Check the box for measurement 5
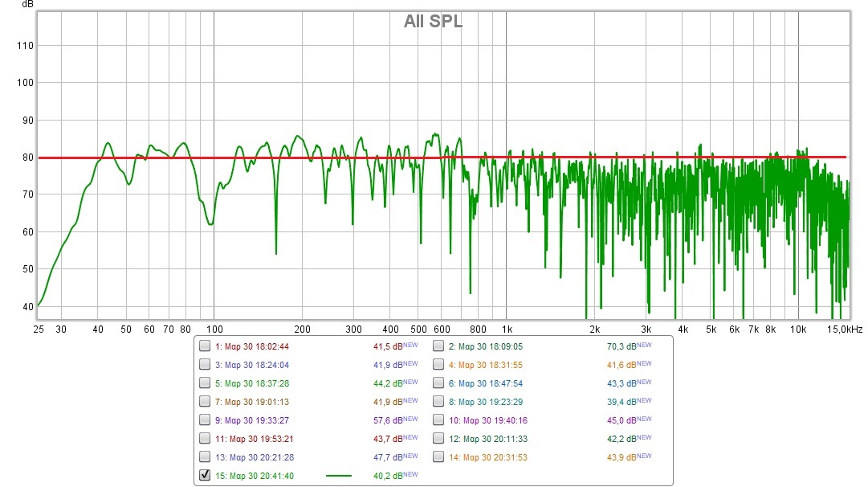 click(205, 383)
